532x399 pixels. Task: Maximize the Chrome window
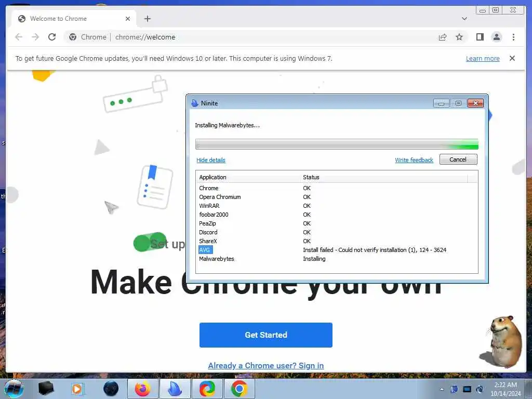coord(495,10)
